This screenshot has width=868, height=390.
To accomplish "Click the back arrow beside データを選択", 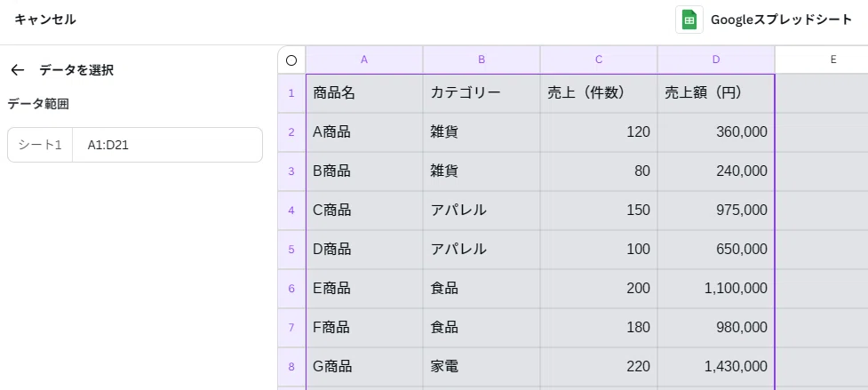I will click(x=18, y=69).
